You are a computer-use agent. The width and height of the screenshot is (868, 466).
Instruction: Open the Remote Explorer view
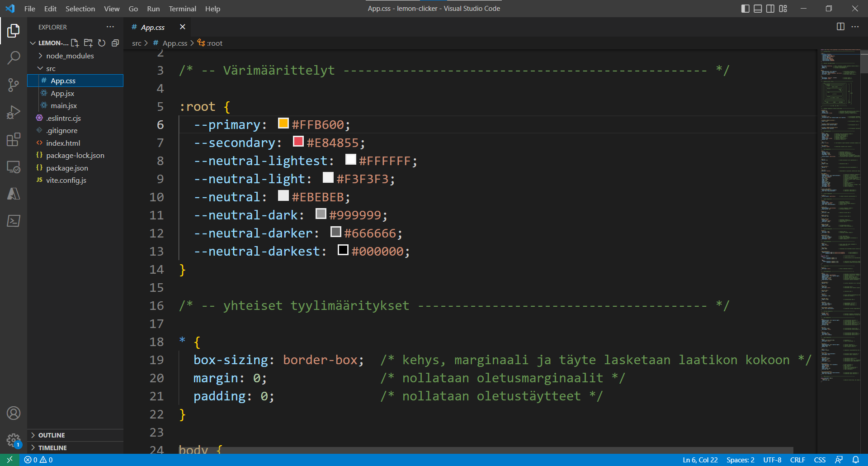pyautogui.click(x=14, y=166)
